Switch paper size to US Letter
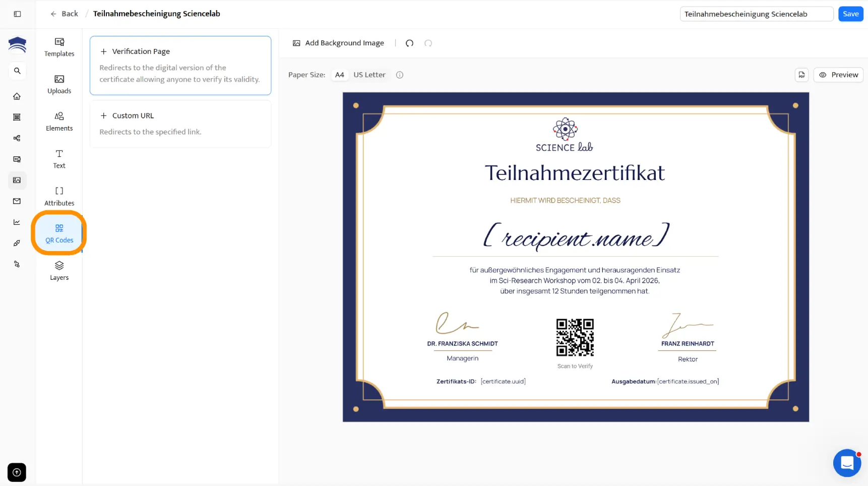The image size is (868, 486). [369, 75]
